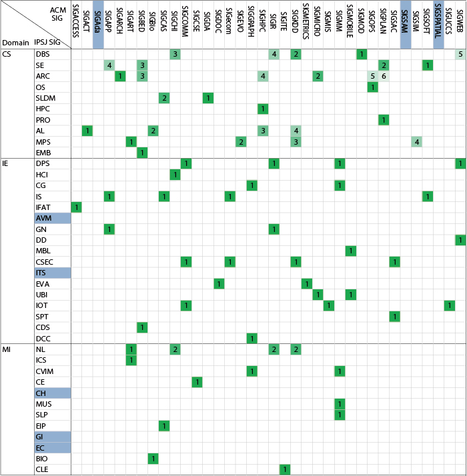
Task: Select the '1' cell at OS and SIGOPS
Action: pyautogui.click(x=372, y=87)
